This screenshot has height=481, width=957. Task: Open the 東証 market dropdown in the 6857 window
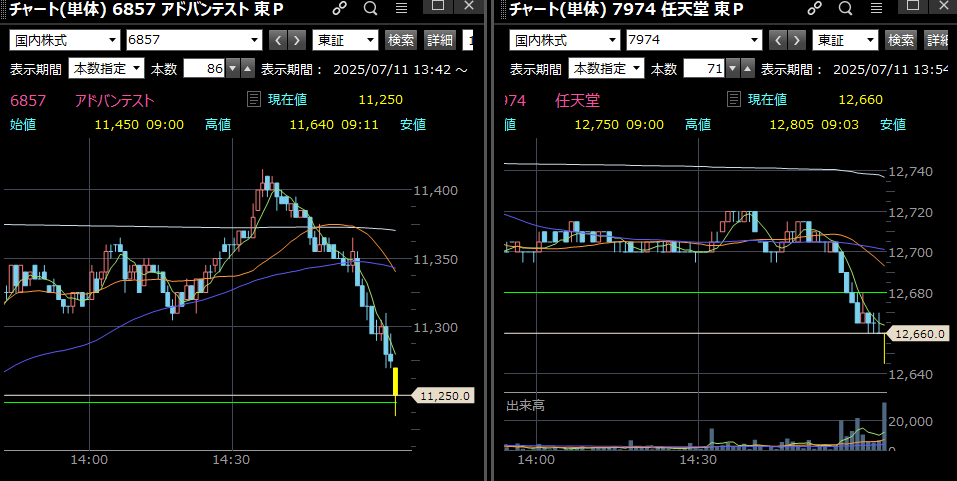pos(345,41)
